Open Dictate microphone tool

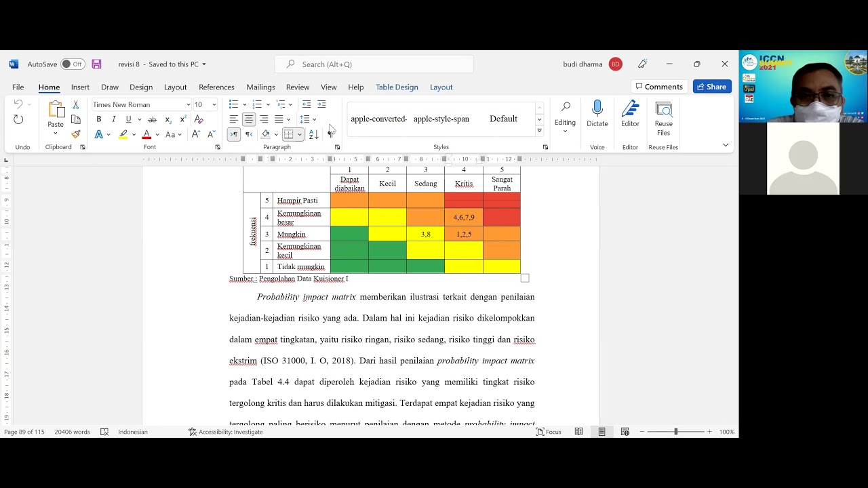[597, 114]
